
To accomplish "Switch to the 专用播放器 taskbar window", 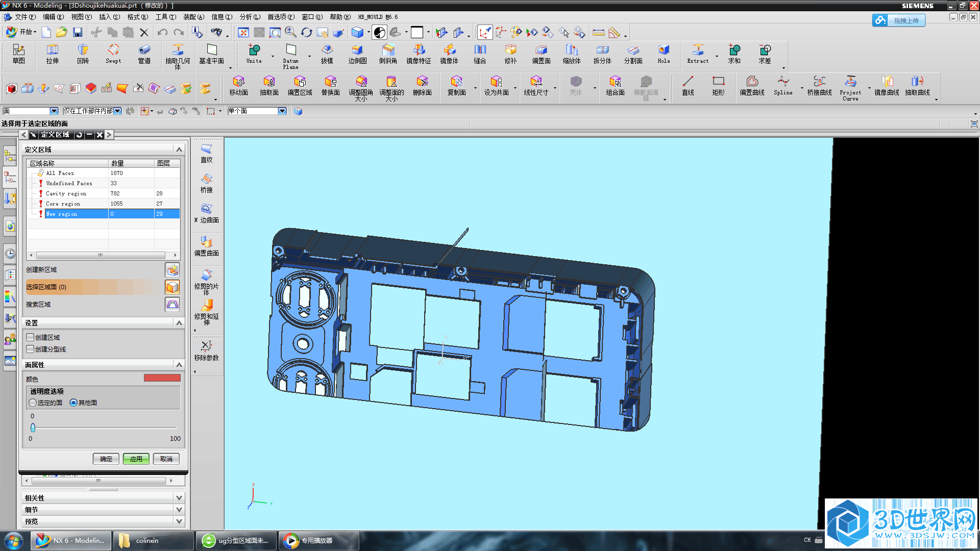I will [318, 541].
